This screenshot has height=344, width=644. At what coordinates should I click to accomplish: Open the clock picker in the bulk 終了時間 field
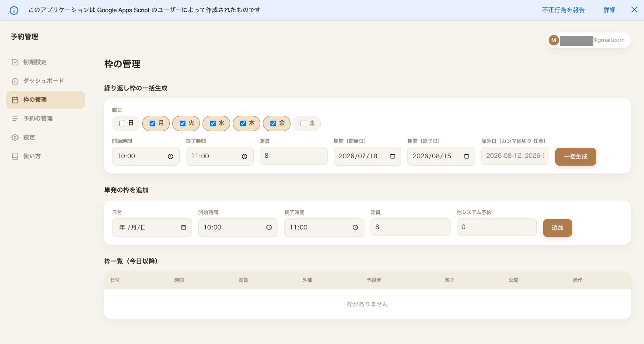coord(245,156)
